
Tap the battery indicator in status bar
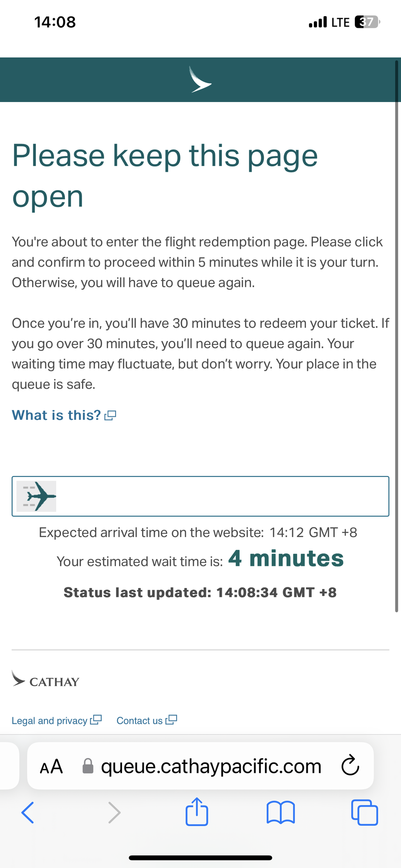pyautogui.click(x=367, y=22)
